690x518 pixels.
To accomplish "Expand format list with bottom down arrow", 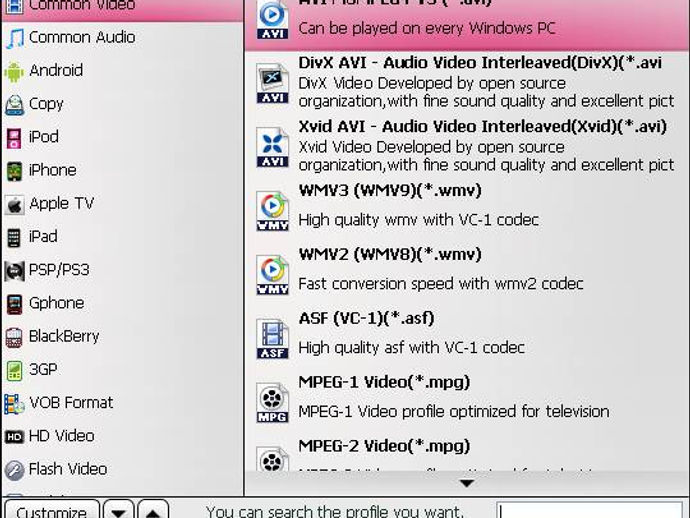I will (466, 484).
